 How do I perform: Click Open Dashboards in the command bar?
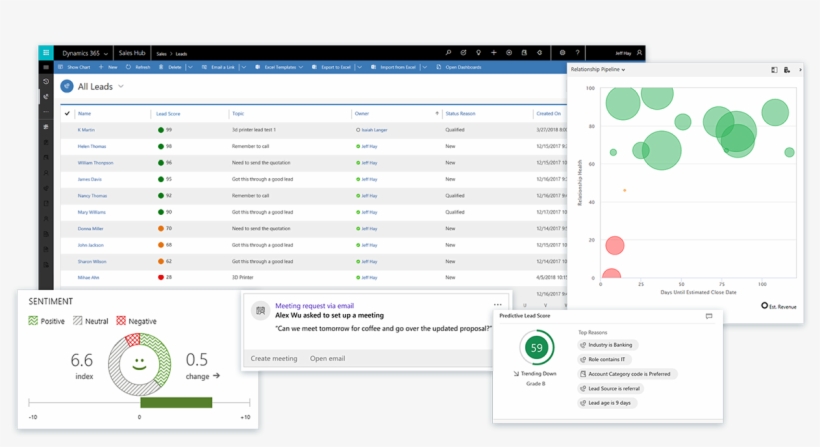click(459, 67)
